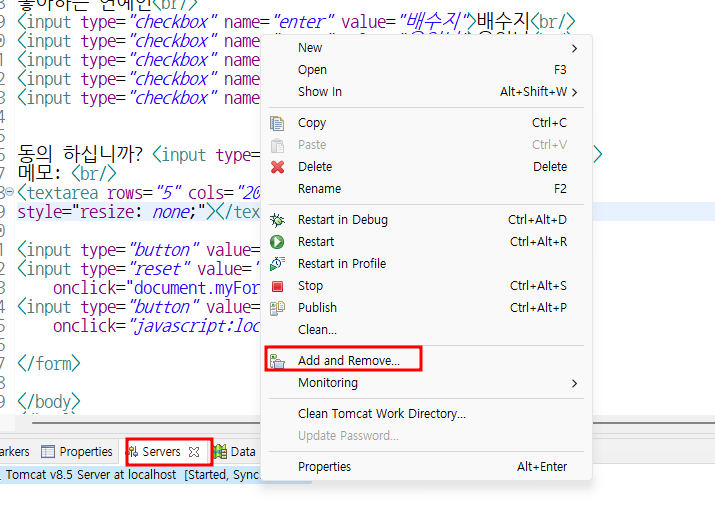Click the red Delete cross icon
Screen dimensions: 715x525
(x=277, y=167)
